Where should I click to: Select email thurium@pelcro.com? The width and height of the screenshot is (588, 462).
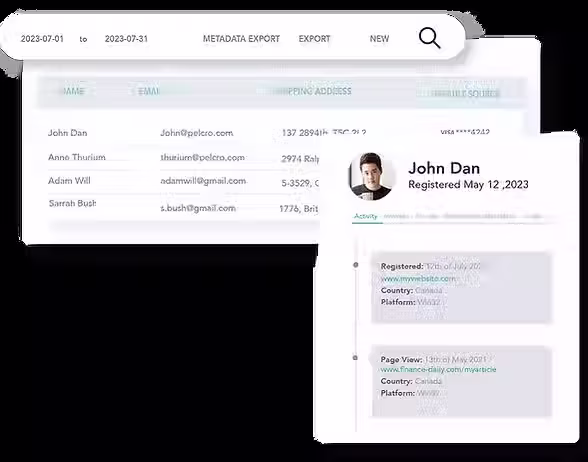coord(202,158)
